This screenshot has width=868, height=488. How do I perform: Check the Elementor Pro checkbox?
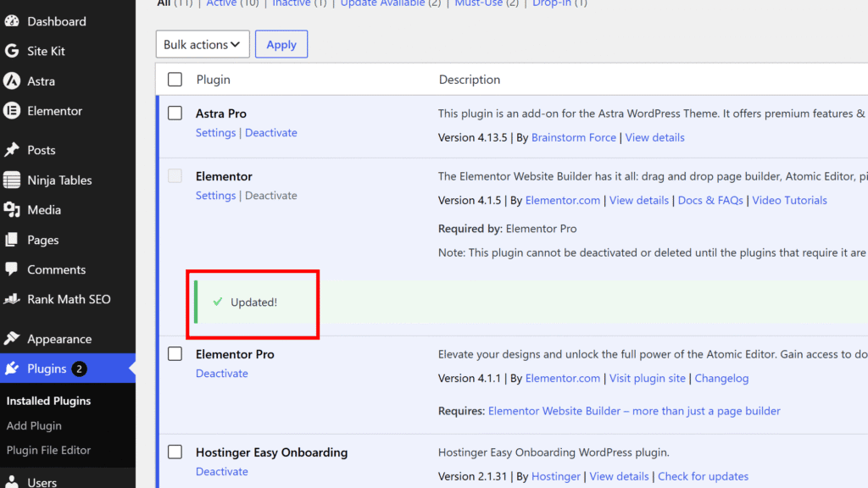pos(175,354)
